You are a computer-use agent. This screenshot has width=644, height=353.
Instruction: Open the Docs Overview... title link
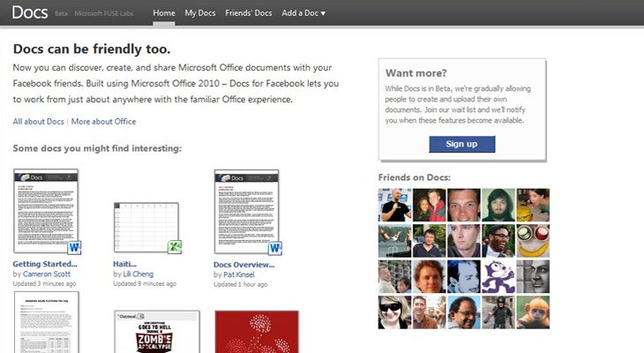coord(244,265)
